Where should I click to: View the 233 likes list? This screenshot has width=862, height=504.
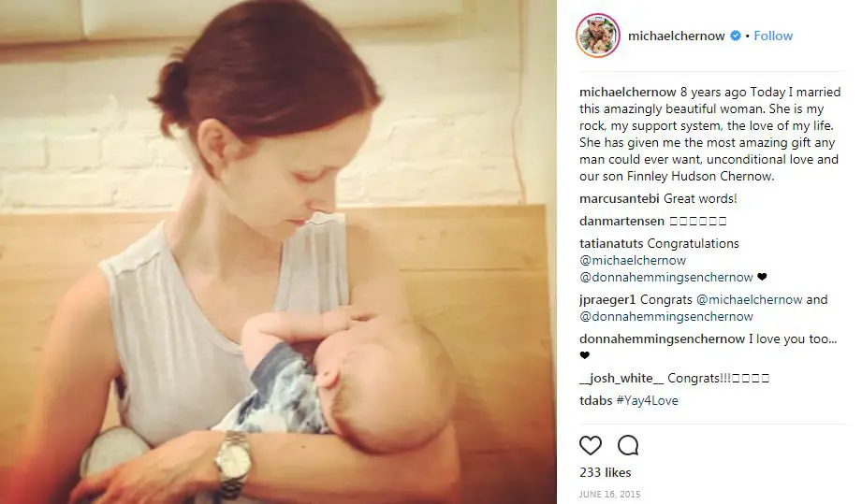(606, 473)
